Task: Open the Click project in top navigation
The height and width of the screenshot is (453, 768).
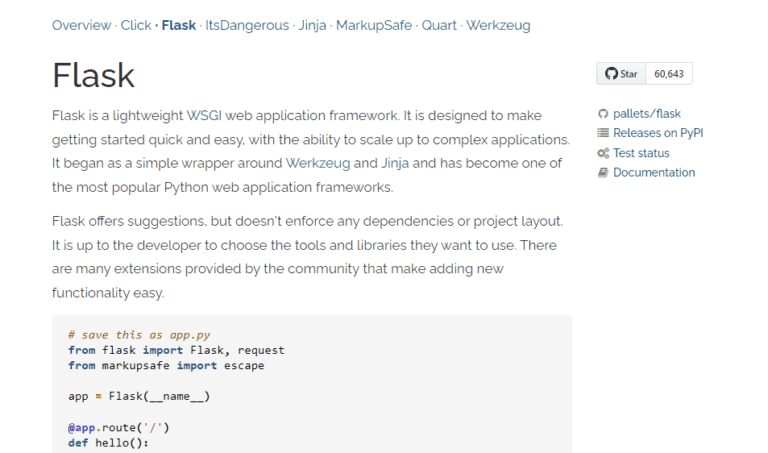Action: pyautogui.click(x=136, y=25)
